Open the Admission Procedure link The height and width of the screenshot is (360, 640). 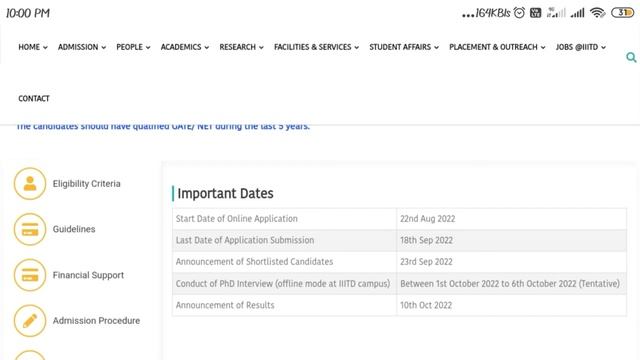(x=96, y=321)
